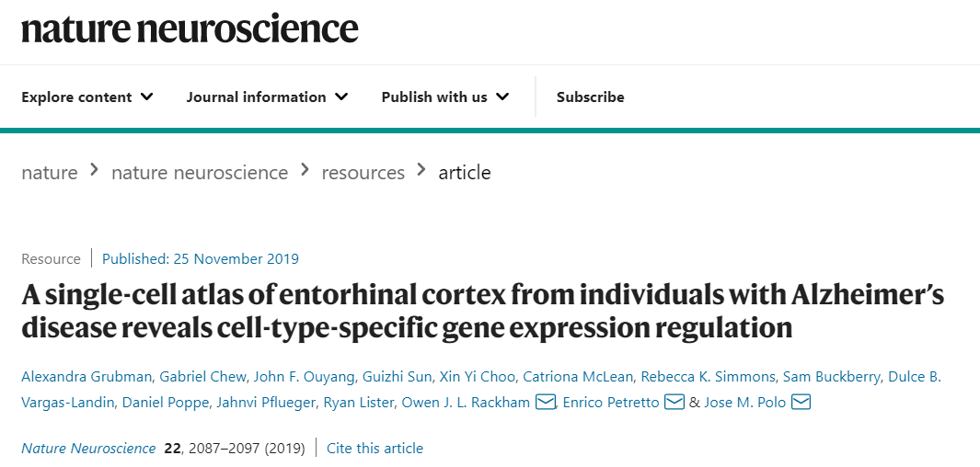Open the resources breadcrumb link

click(x=363, y=173)
